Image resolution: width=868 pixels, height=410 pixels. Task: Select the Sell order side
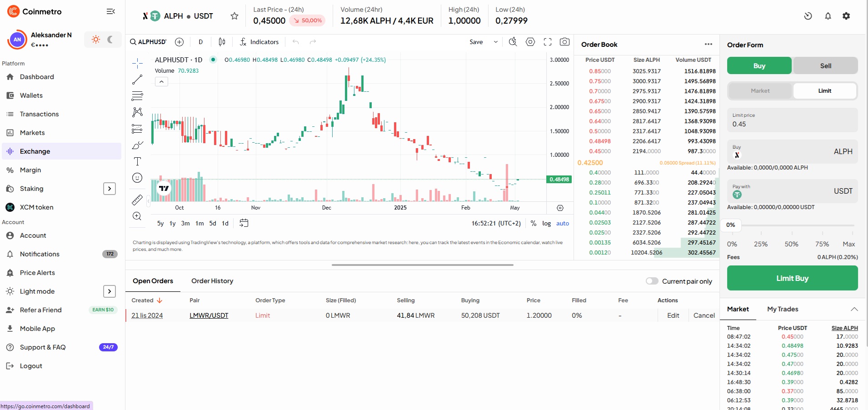(x=826, y=65)
